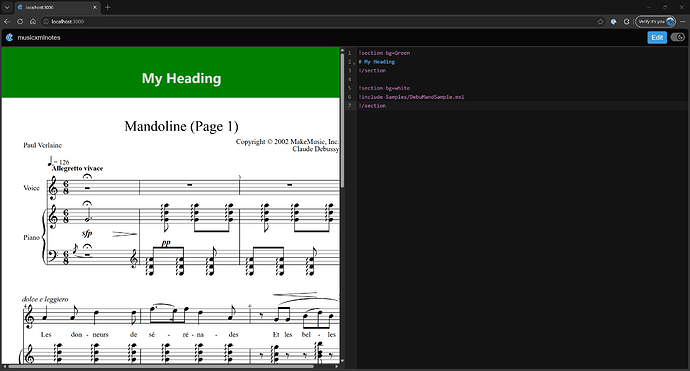Click the '!section bg=white' editor line
The width and height of the screenshot is (690, 371).
[384, 88]
